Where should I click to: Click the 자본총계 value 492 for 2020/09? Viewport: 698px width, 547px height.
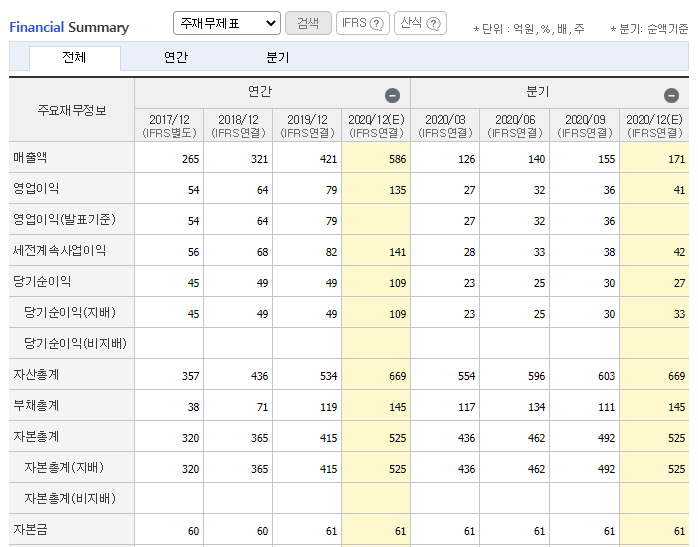click(x=607, y=438)
